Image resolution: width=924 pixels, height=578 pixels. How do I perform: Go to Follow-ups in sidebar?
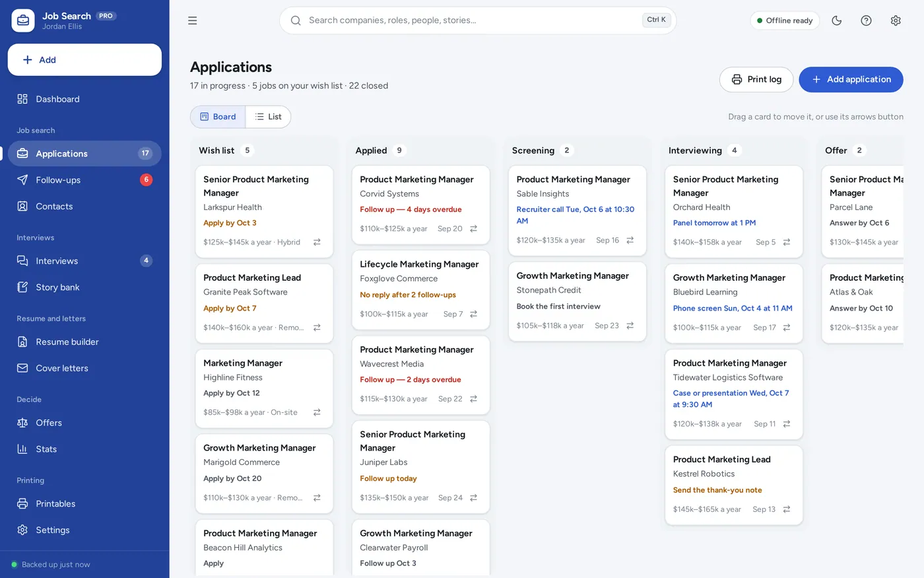[84, 180]
